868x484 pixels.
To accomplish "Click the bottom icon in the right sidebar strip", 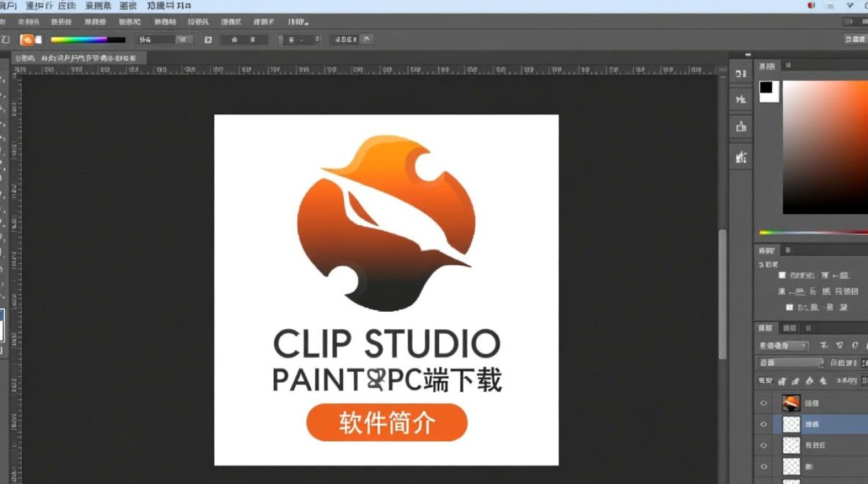I will click(741, 156).
